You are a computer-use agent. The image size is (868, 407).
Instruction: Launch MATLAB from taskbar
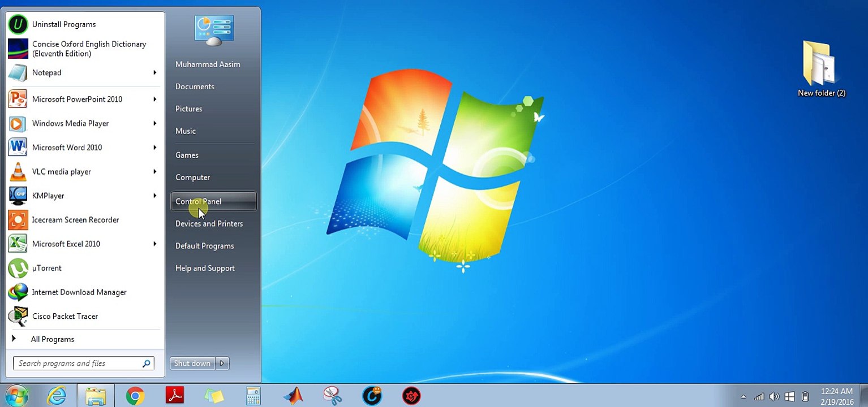point(293,396)
